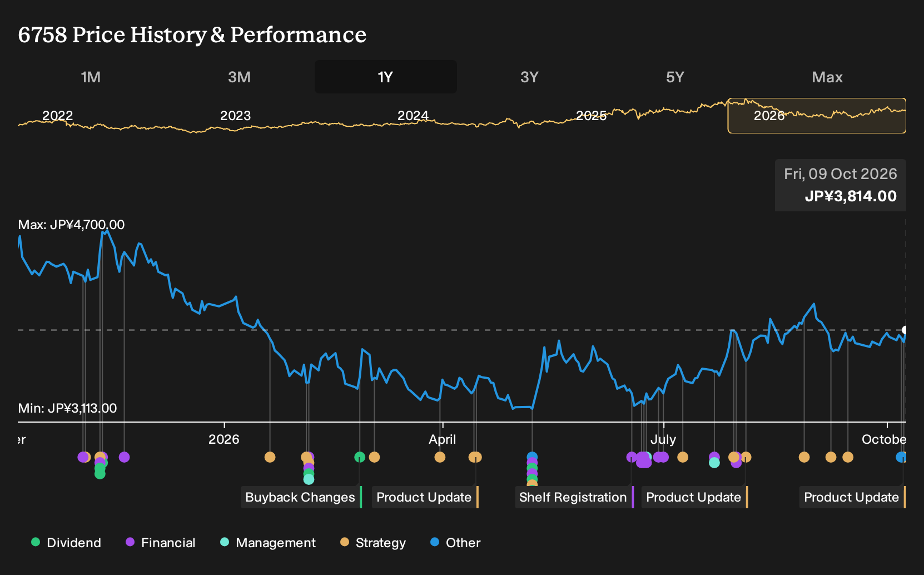
Task: Open the Buyback Changes event label
Action: (301, 497)
